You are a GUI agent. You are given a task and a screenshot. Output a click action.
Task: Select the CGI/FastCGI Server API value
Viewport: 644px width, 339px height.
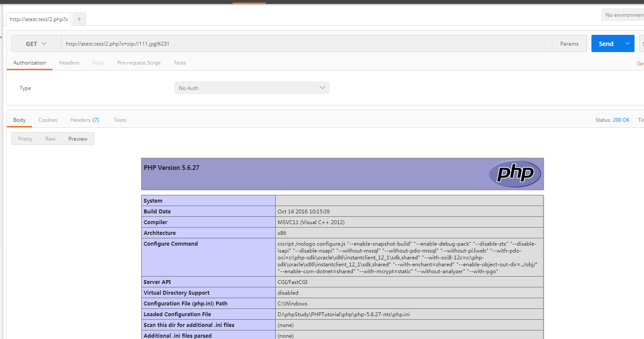point(292,282)
